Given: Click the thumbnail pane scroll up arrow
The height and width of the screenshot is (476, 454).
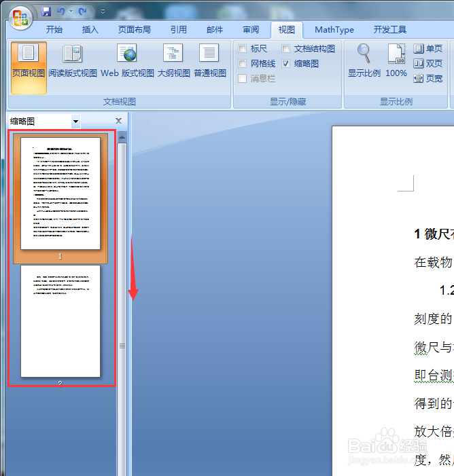Looking at the screenshot, I should 122,137.
